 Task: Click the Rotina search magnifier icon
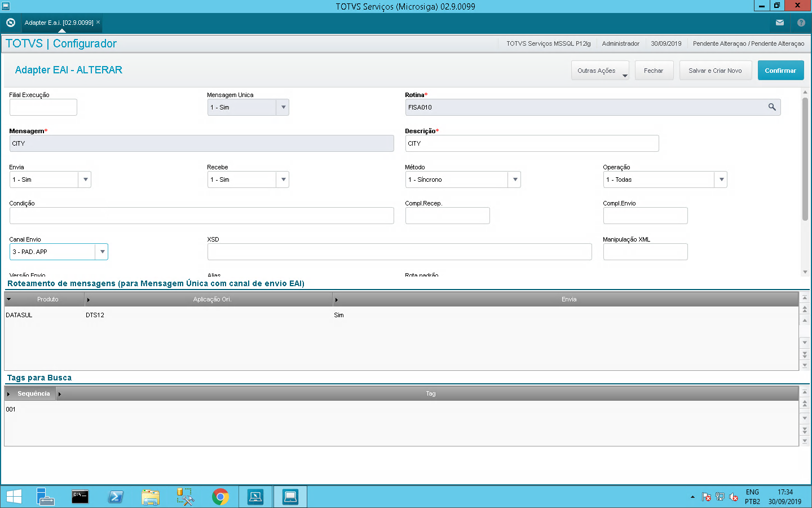click(x=772, y=107)
